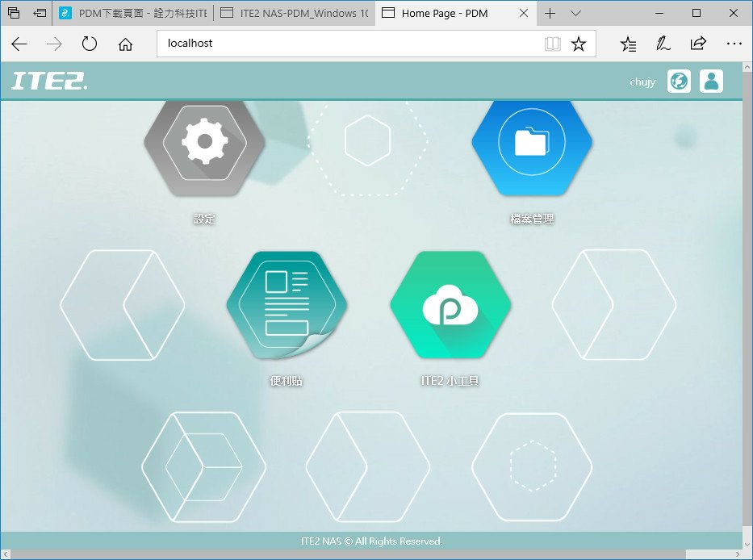The image size is (753, 560).
Task: Click the vertical scrollbar up arrow
Action: click(747, 67)
